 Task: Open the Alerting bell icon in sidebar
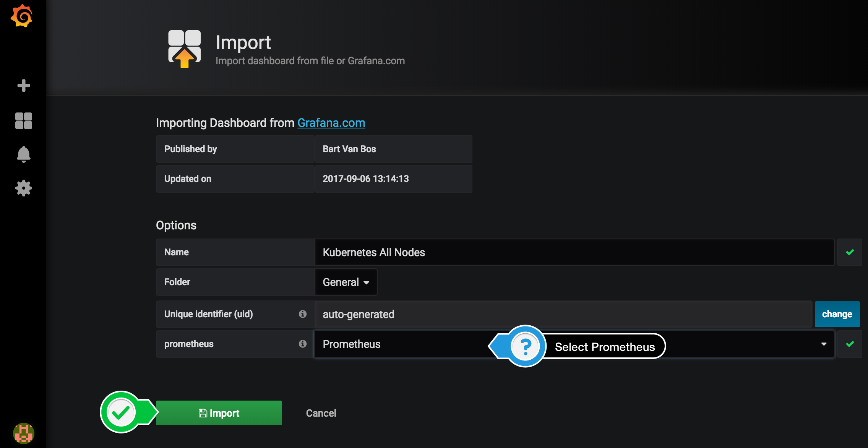[24, 154]
